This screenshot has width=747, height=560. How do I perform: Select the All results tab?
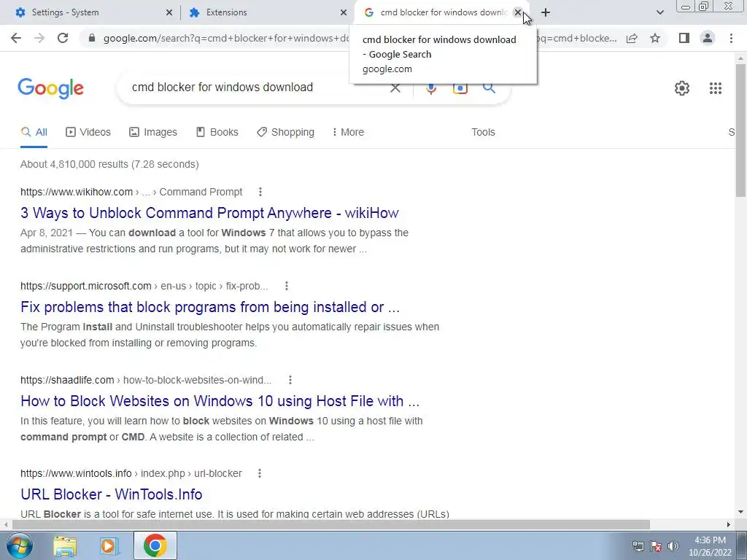click(34, 132)
